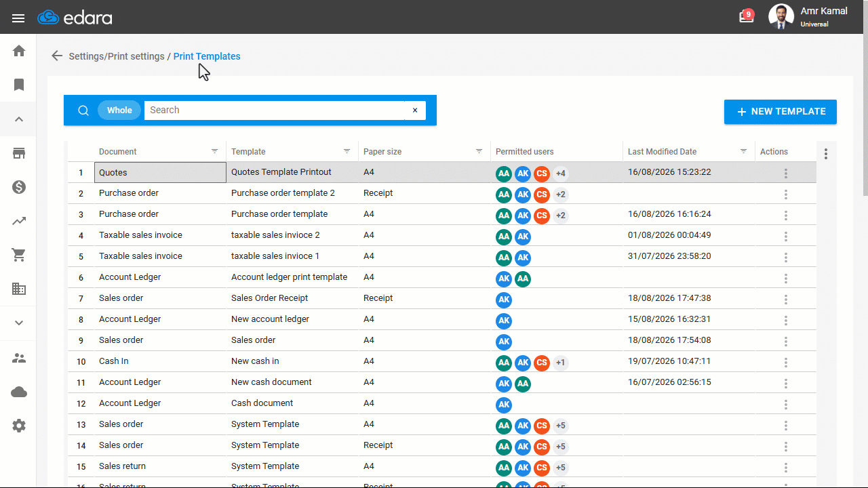Open the building company sidebar icon
This screenshot has height=488, width=868.
pyautogui.click(x=19, y=289)
